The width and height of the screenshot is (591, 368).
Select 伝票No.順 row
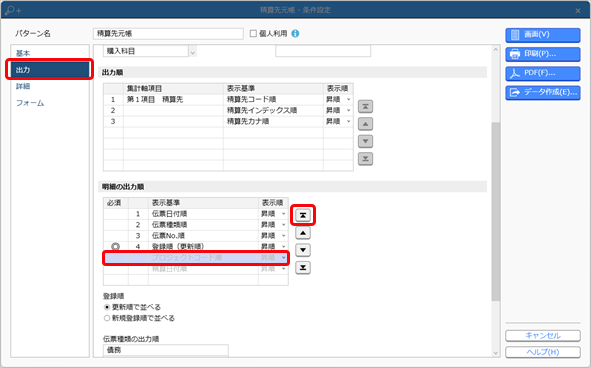196,236
